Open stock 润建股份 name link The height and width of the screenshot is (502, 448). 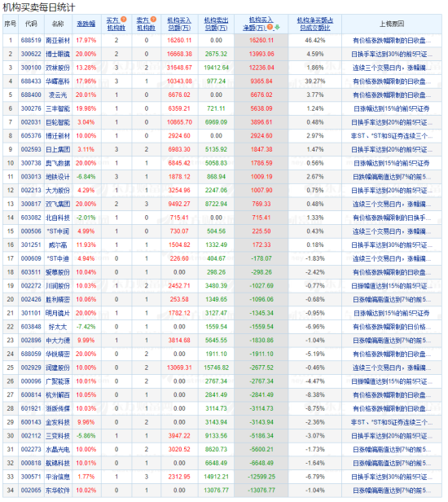[x=58, y=368]
